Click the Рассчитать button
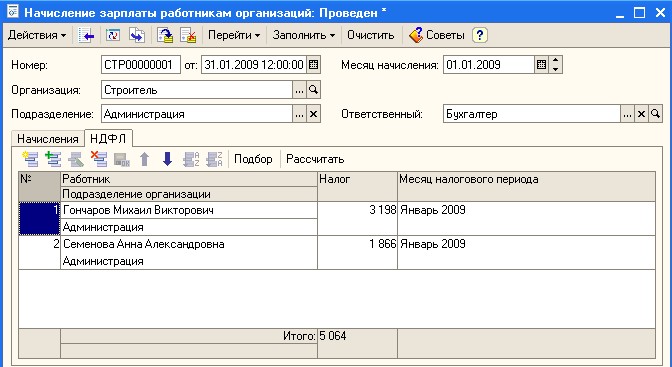The width and height of the screenshot is (672, 367). [x=315, y=159]
